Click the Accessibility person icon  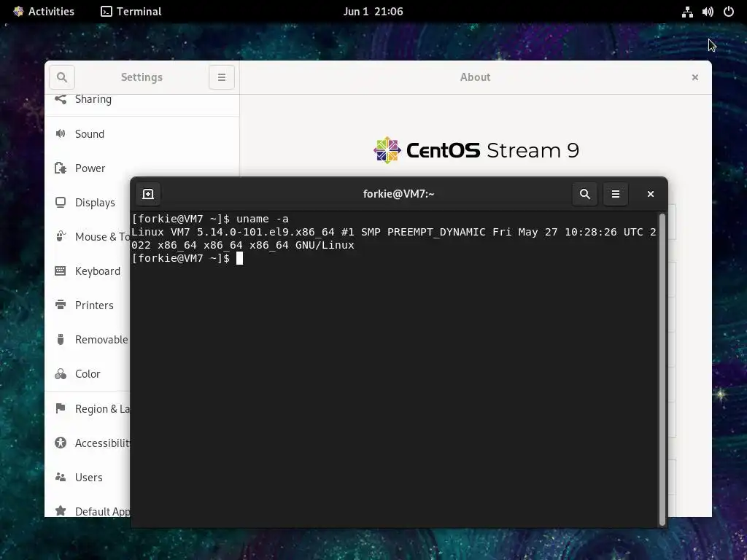61,443
